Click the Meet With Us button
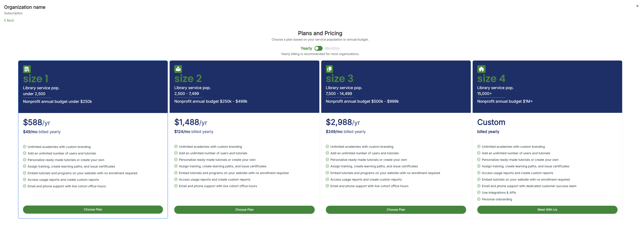644x226 pixels. tap(547, 210)
